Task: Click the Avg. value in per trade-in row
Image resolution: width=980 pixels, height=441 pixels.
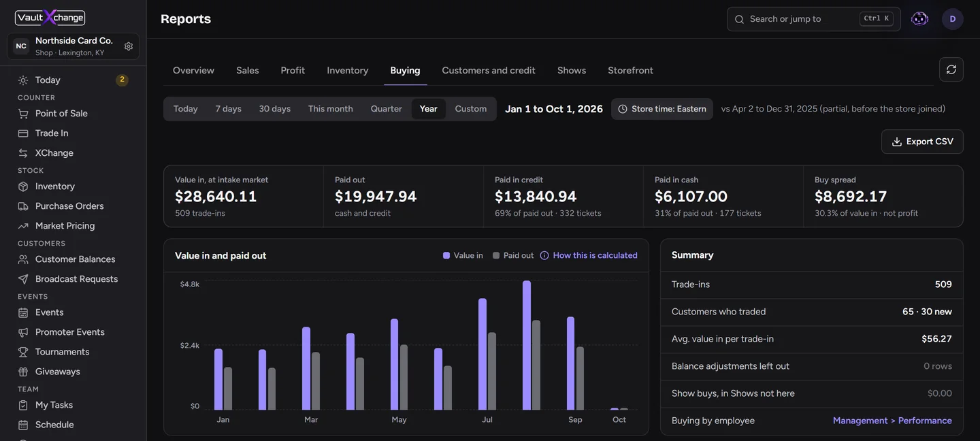Action: click(x=812, y=339)
